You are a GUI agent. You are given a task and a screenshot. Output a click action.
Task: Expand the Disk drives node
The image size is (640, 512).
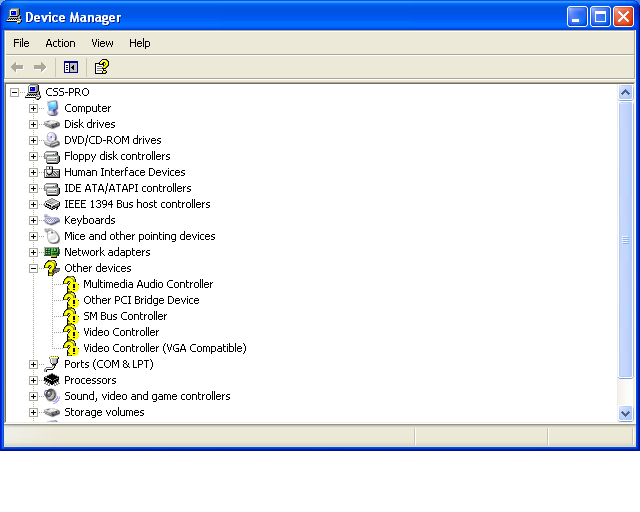33,124
